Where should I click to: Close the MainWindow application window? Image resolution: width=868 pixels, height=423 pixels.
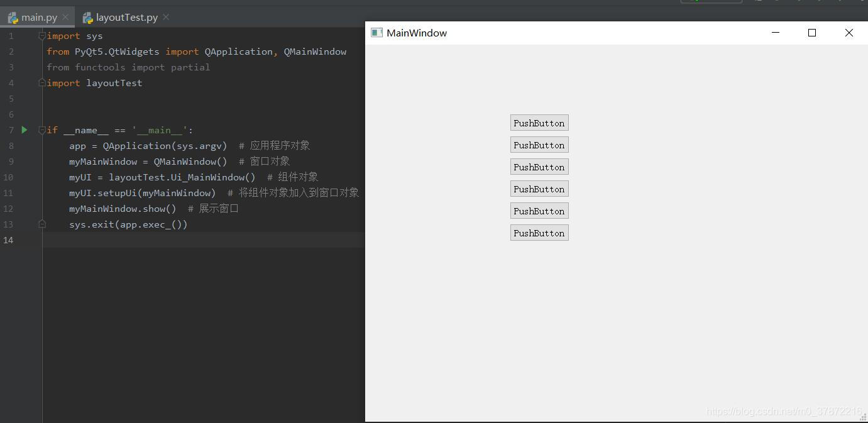[x=849, y=33]
